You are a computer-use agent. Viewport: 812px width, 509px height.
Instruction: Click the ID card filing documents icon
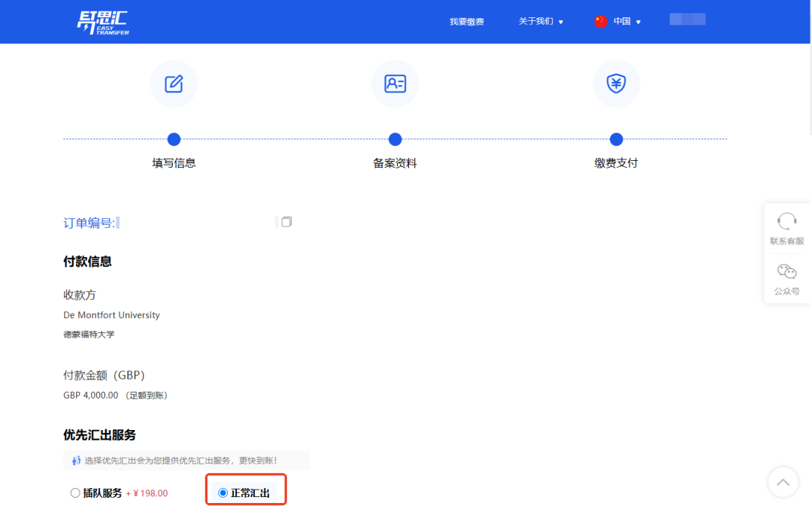[395, 83]
